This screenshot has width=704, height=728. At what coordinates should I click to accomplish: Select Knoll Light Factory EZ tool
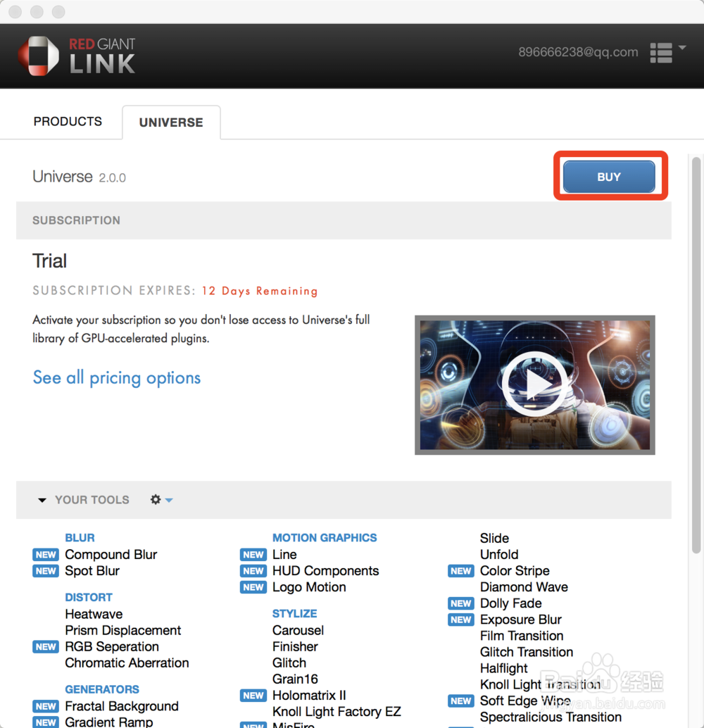tap(337, 711)
